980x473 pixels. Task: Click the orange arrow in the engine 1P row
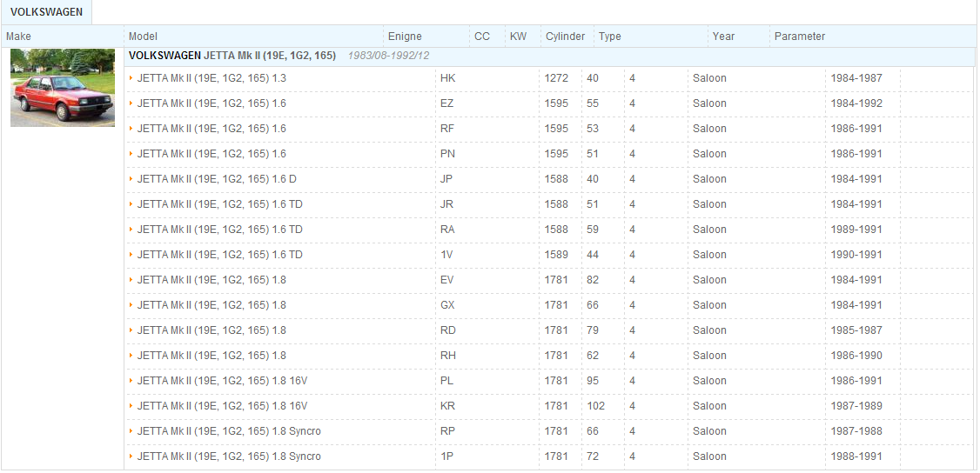[131, 456]
